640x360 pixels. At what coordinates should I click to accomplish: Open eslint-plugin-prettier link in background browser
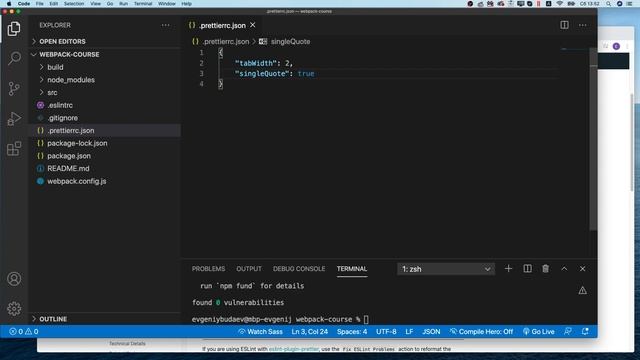[293, 349]
